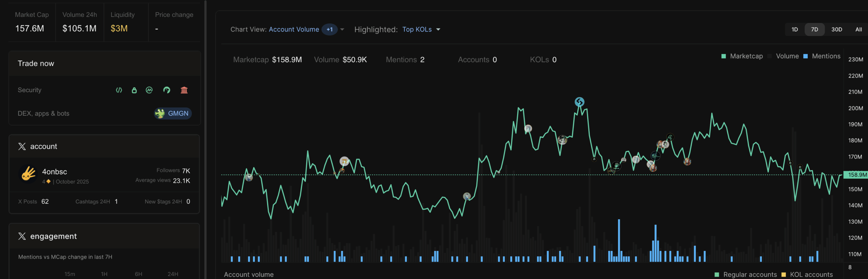This screenshot has height=279, width=868.
Task: Open the Account Volume chart view selector
Action: point(294,29)
